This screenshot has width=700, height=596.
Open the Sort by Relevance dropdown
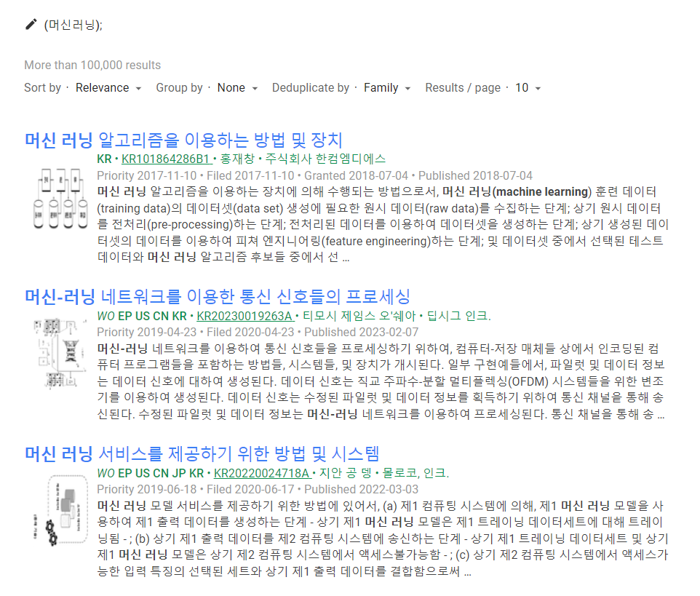[108, 88]
